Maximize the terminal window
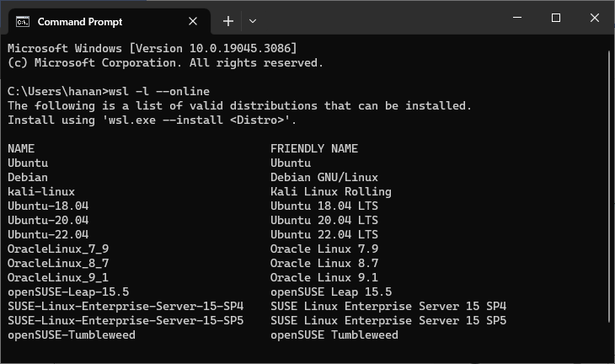This screenshot has width=615, height=364. click(x=555, y=18)
